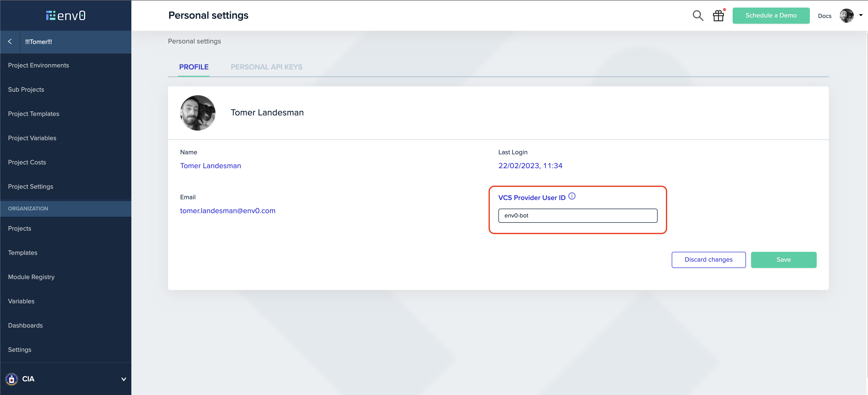The height and width of the screenshot is (395, 868).
Task: Expand the user account dropdown arrow
Action: coord(861,15)
